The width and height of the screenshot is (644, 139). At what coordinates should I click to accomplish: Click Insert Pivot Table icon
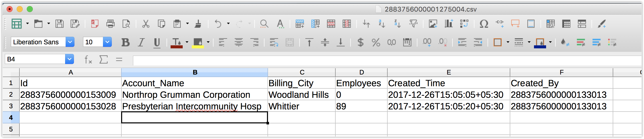click(x=464, y=24)
